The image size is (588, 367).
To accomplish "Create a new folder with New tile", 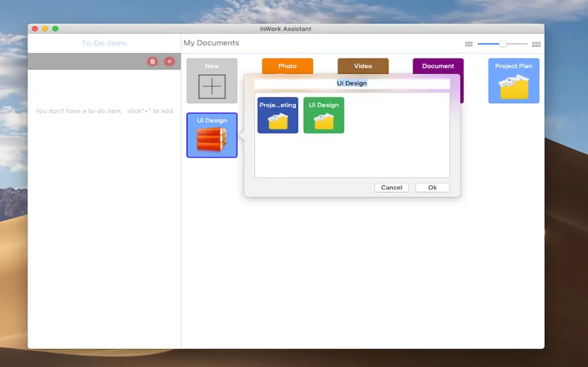I will 212,80.
